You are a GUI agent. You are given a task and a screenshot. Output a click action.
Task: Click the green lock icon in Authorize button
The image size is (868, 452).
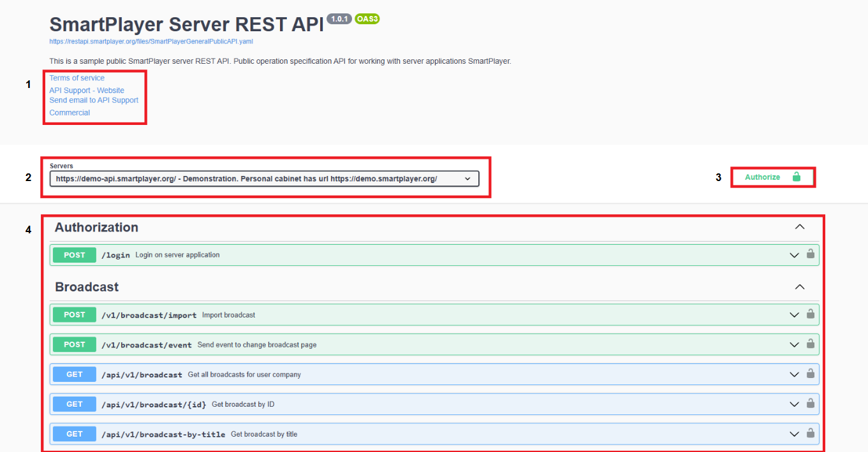pyautogui.click(x=796, y=177)
